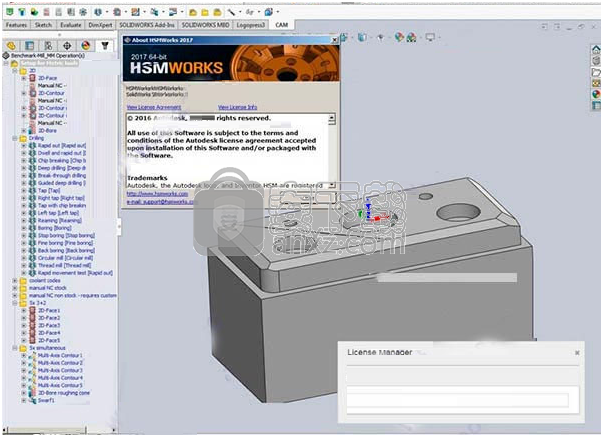The height and width of the screenshot is (436, 603).
Task: Click the display monitor icon in view toolbar
Action: pos(430,37)
